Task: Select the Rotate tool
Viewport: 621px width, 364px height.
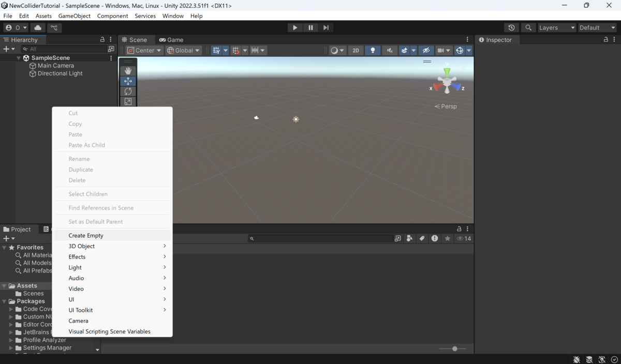Action: (x=128, y=91)
